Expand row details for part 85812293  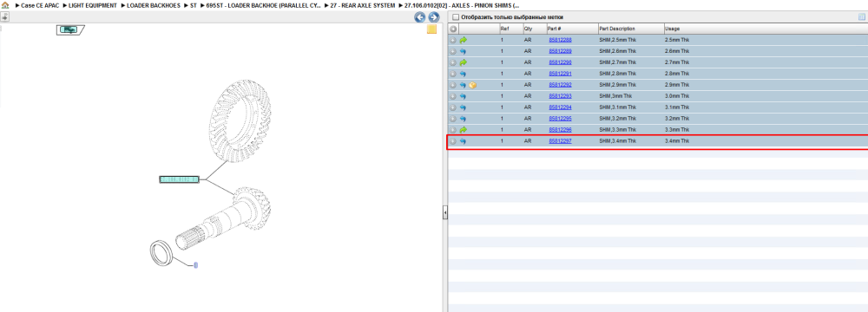click(x=453, y=96)
